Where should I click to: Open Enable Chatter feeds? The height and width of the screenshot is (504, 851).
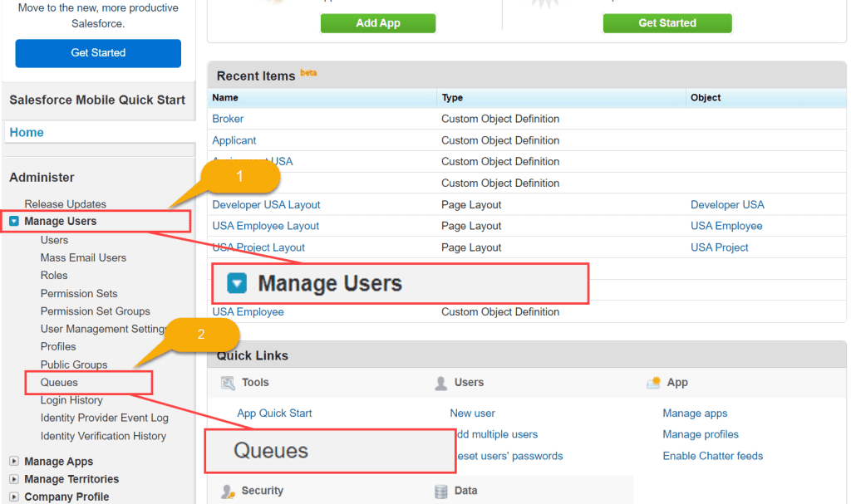coord(712,455)
